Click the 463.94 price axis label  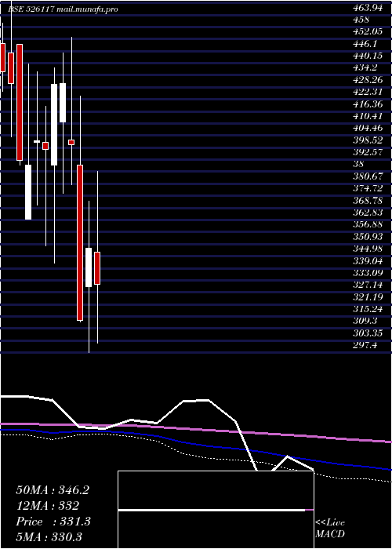tap(368, 8)
